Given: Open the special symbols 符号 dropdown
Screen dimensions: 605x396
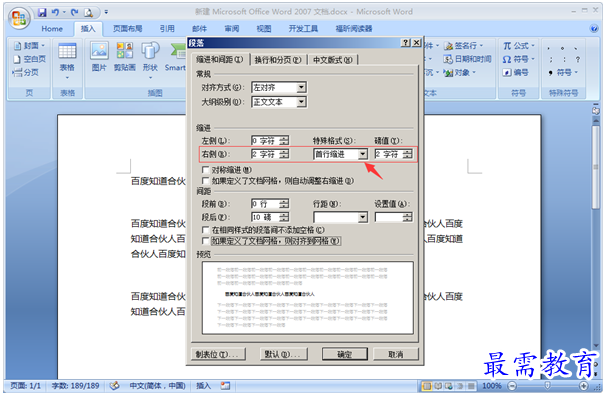Looking at the screenshot, I should point(563,72).
